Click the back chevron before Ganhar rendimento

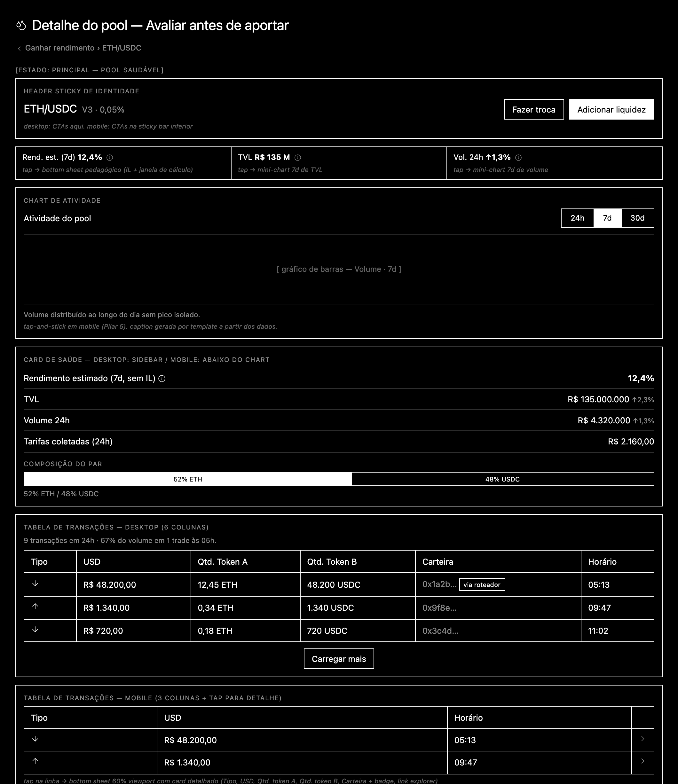[x=19, y=48]
